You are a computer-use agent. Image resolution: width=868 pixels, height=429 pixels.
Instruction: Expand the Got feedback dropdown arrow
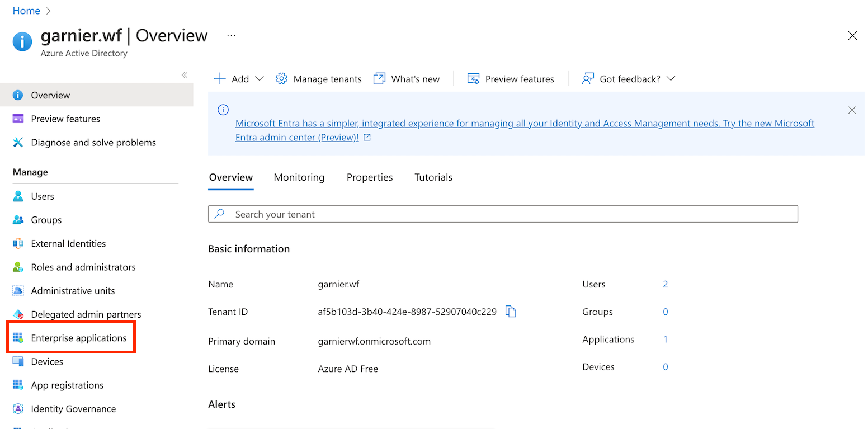click(671, 79)
